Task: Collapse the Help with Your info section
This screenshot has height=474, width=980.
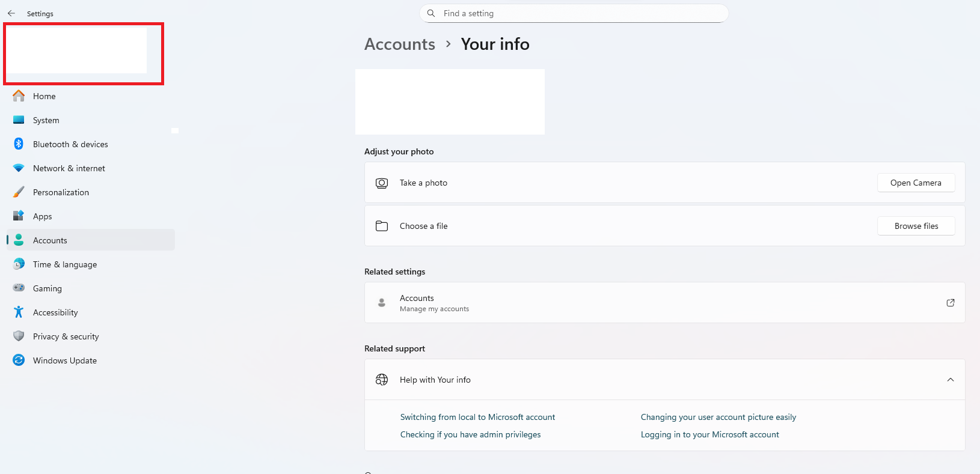Action: pos(951,380)
